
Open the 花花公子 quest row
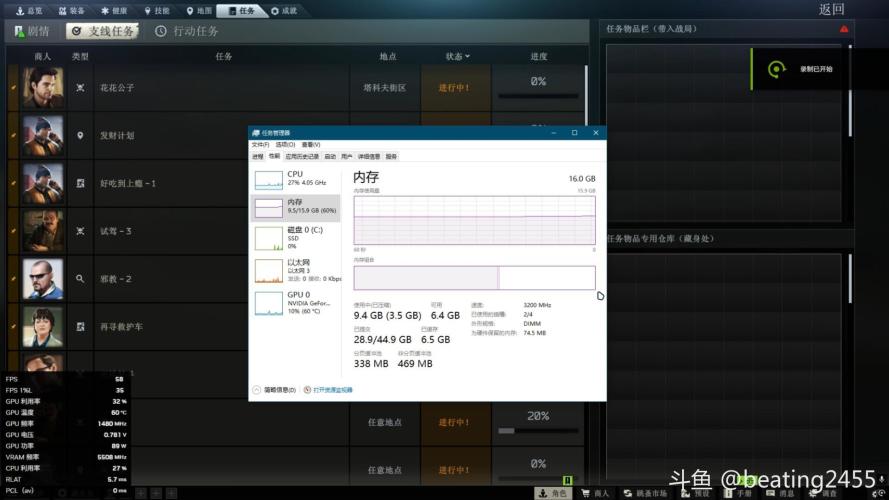[x=296, y=87]
